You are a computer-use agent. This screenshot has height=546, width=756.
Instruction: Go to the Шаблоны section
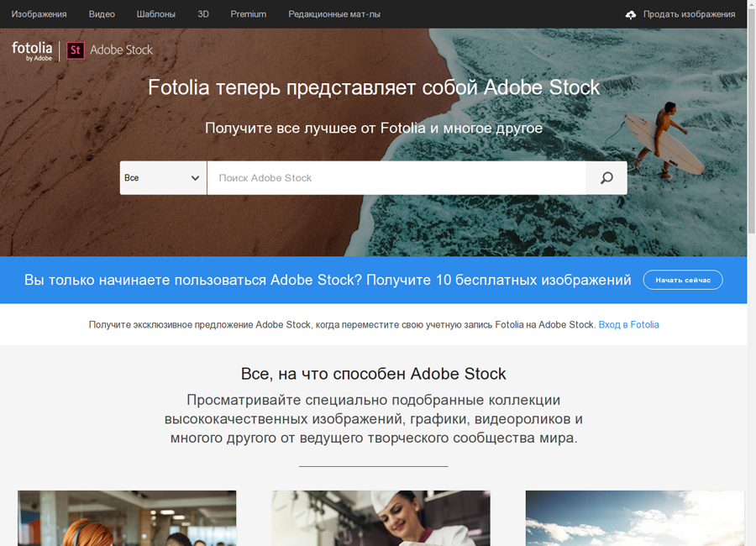pos(156,14)
